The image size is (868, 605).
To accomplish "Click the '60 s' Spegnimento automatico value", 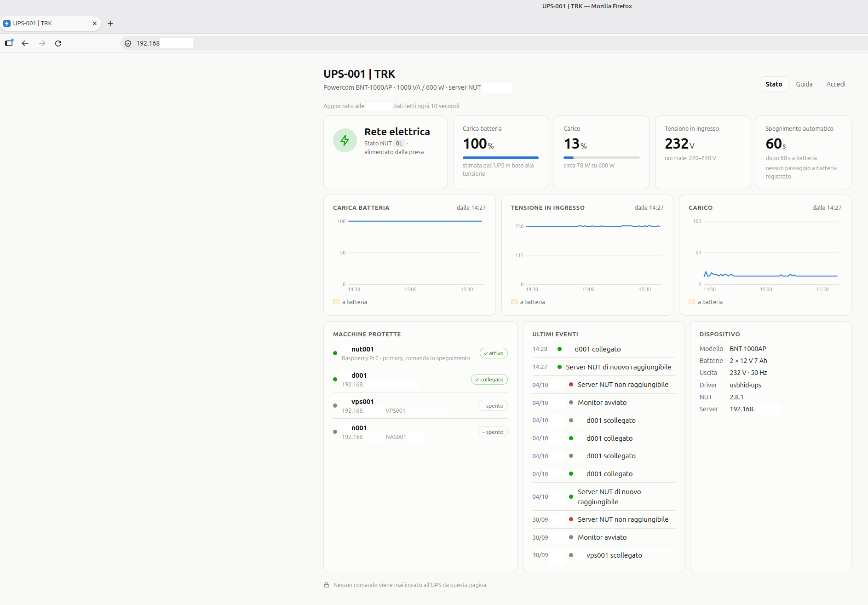I will [x=776, y=144].
